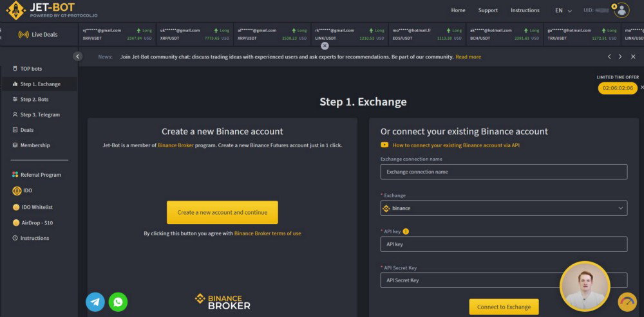Open How to connect via API link

456,145
